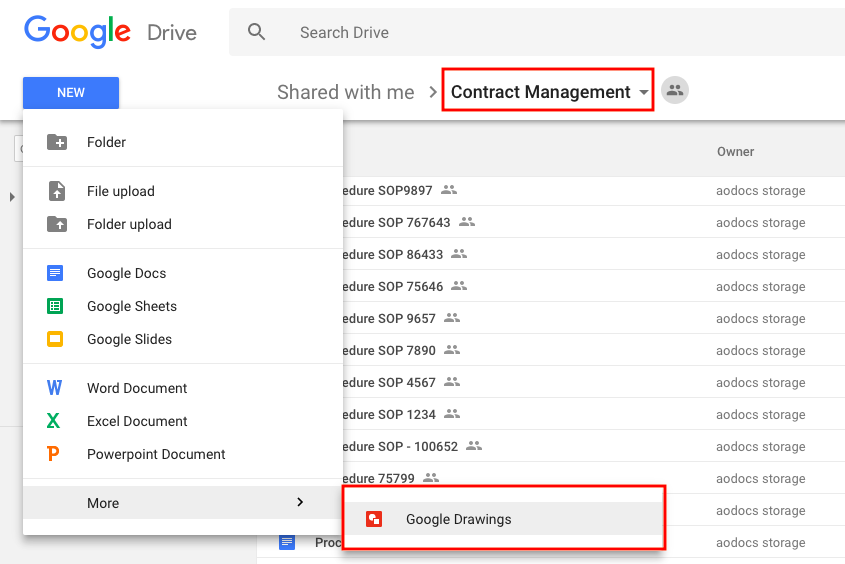Click Docs file icon in bottom Proc row
Screen dimensions: 845x564
287,542
